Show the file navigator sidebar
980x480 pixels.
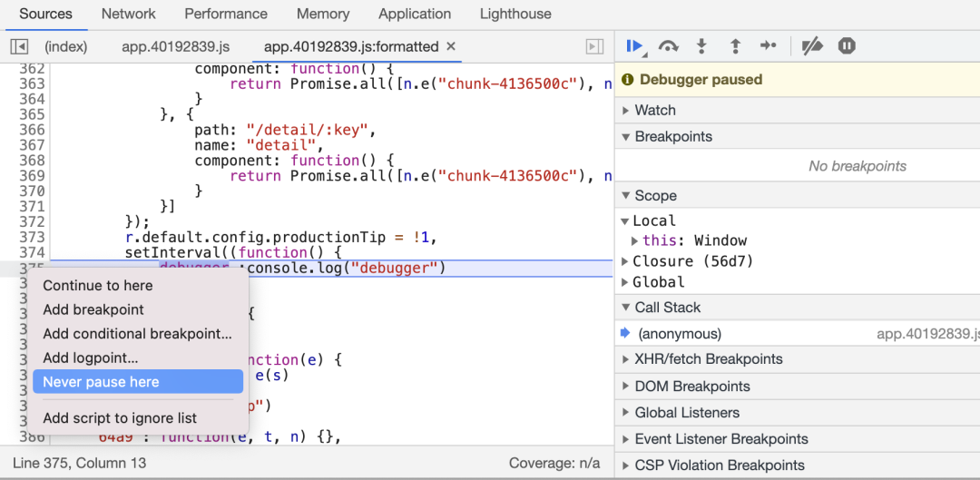coord(19,46)
